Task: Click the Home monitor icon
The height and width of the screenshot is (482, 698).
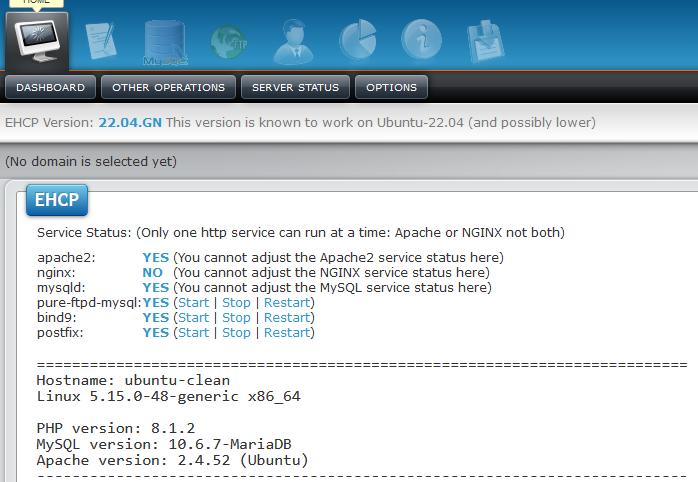Action: pyautogui.click(x=37, y=39)
